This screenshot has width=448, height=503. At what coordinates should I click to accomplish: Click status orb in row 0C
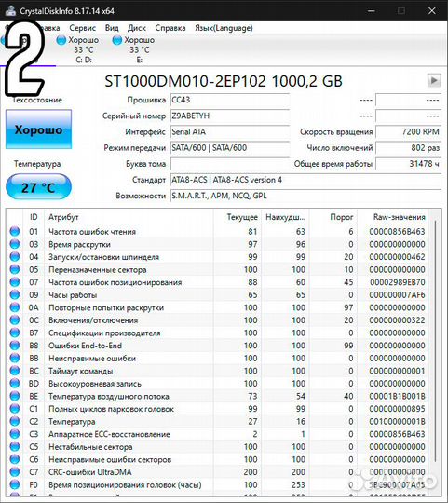coord(14,319)
